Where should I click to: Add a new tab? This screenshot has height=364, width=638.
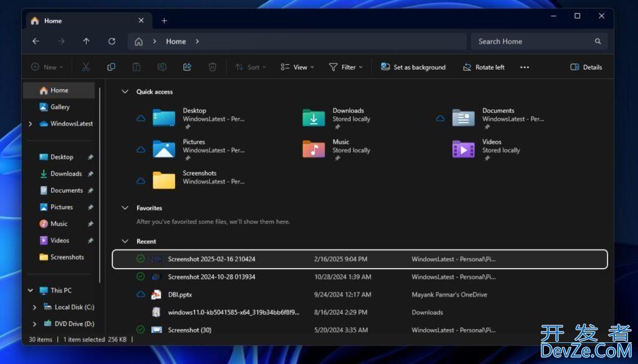[164, 21]
